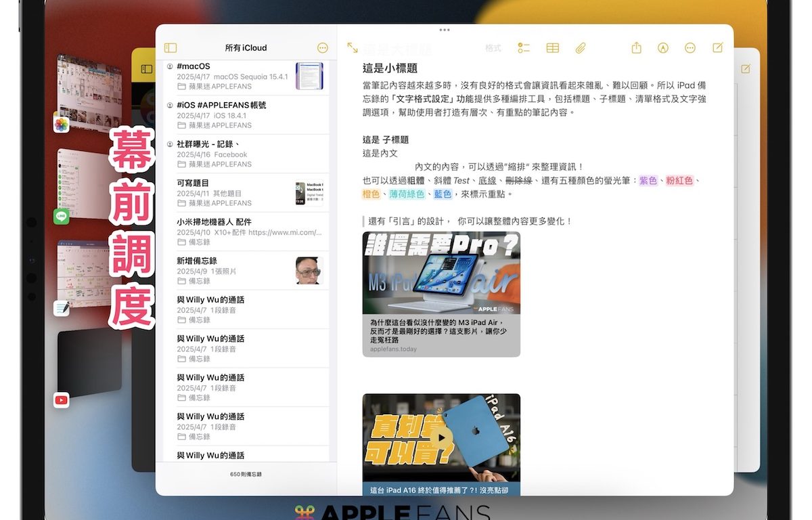Open the 可寫題目 note
This screenshot has width=812, height=520.
pyautogui.click(x=230, y=192)
